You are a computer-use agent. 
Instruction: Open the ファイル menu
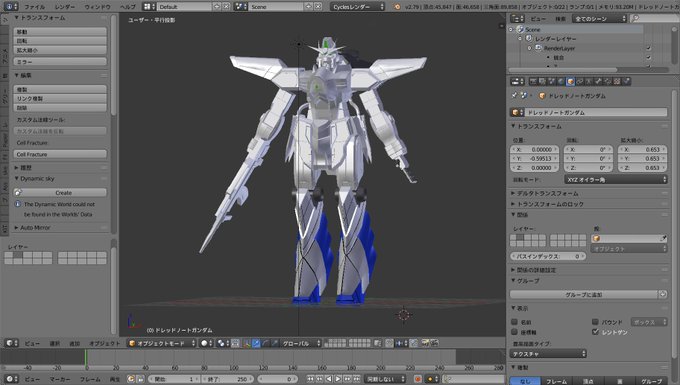tap(35, 7)
